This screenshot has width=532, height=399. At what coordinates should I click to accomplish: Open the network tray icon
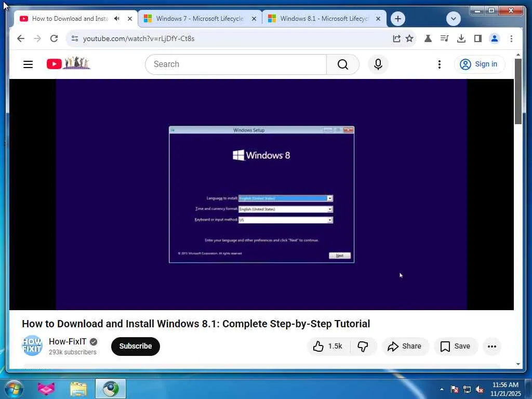(x=467, y=389)
